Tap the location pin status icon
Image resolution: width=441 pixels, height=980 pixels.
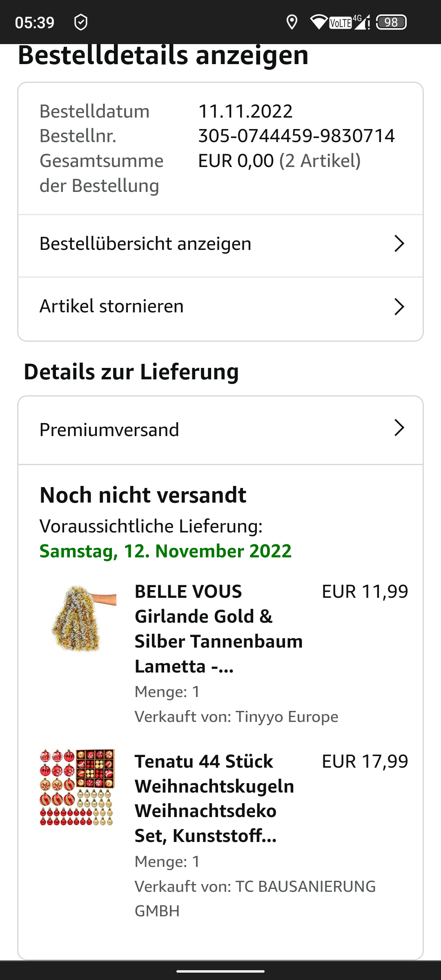292,22
